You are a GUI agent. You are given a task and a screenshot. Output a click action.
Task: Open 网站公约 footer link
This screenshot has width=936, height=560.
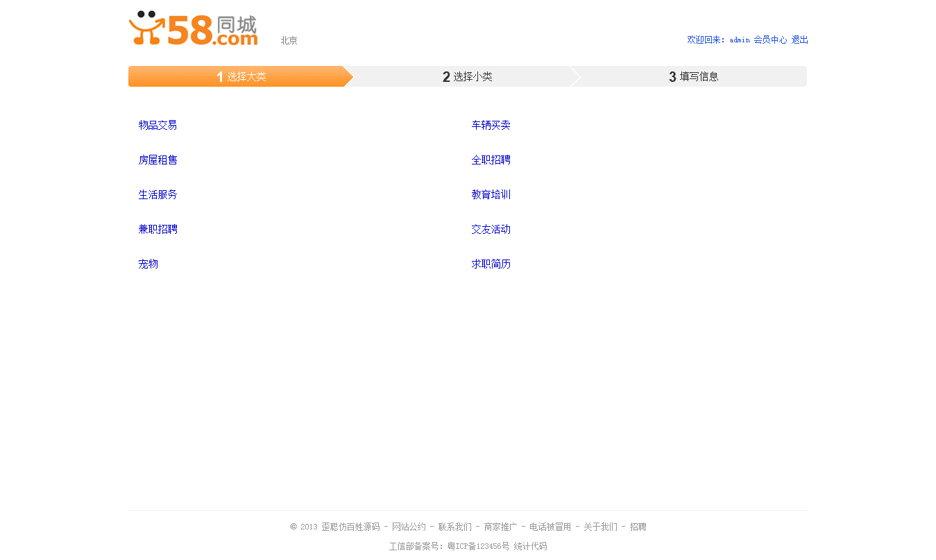(409, 527)
